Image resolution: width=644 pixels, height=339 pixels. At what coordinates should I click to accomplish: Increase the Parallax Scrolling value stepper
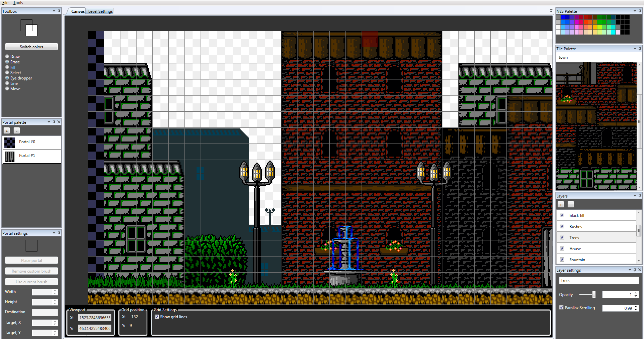click(636, 306)
